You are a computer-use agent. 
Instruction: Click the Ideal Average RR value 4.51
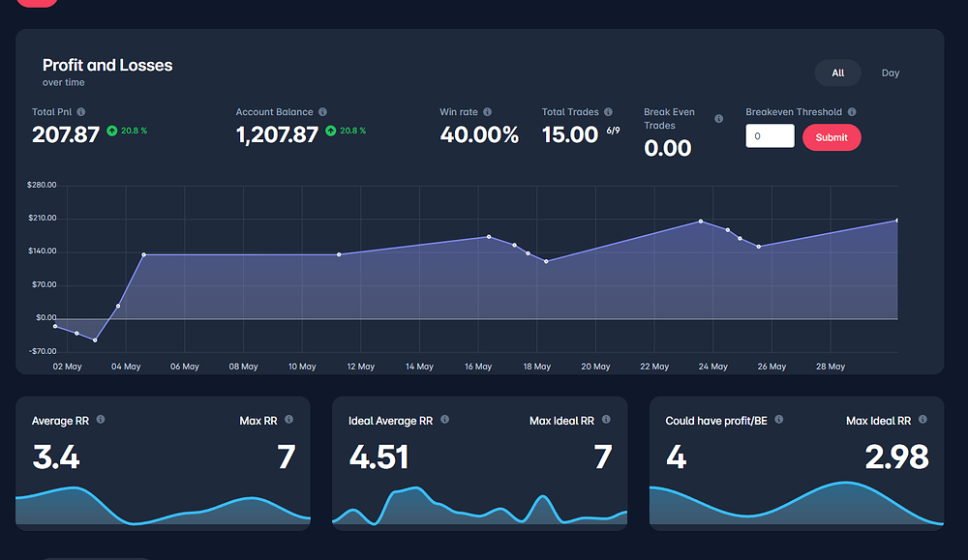coord(379,457)
